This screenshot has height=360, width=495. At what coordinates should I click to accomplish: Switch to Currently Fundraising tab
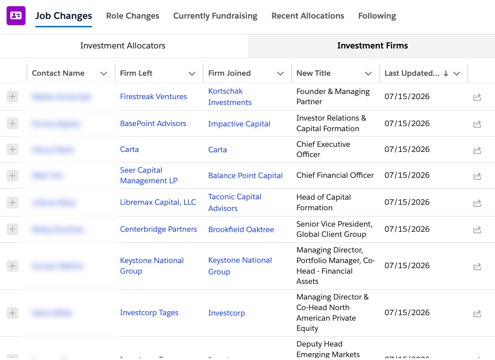coord(215,16)
